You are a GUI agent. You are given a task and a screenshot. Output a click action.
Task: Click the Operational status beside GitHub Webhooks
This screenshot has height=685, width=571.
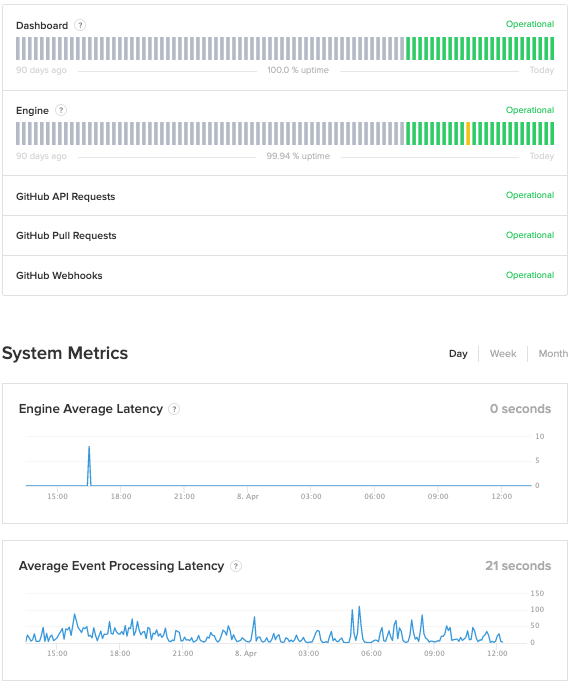pos(530,275)
